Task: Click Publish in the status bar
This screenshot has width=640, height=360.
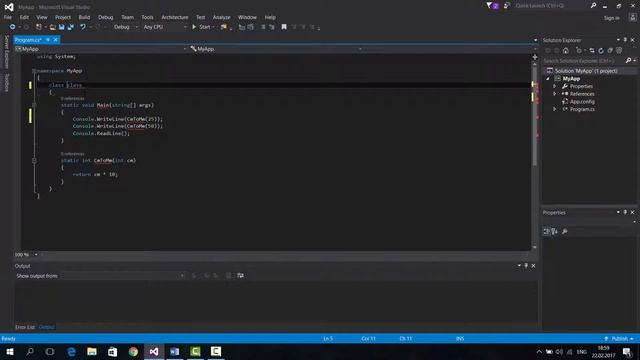Action: coord(619,339)
